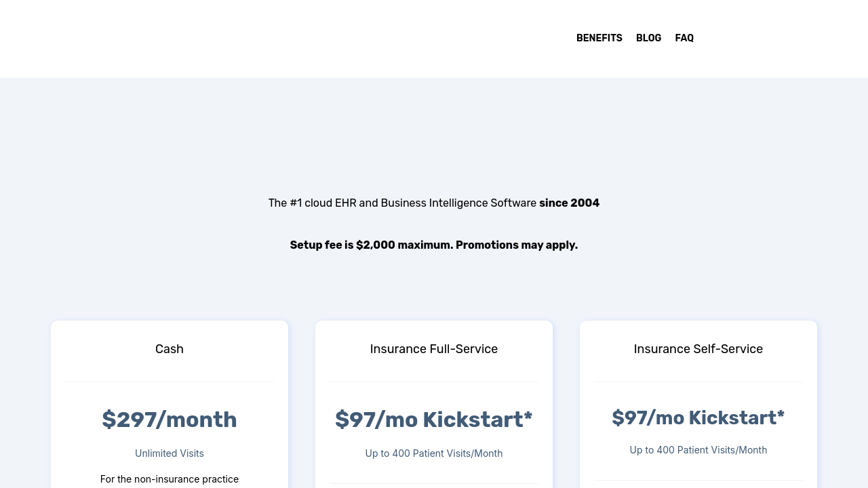This screenshot has height=488, width=868.
Task: Click the divider under Insurance Full-Service heading
Action: coord(434,382)
